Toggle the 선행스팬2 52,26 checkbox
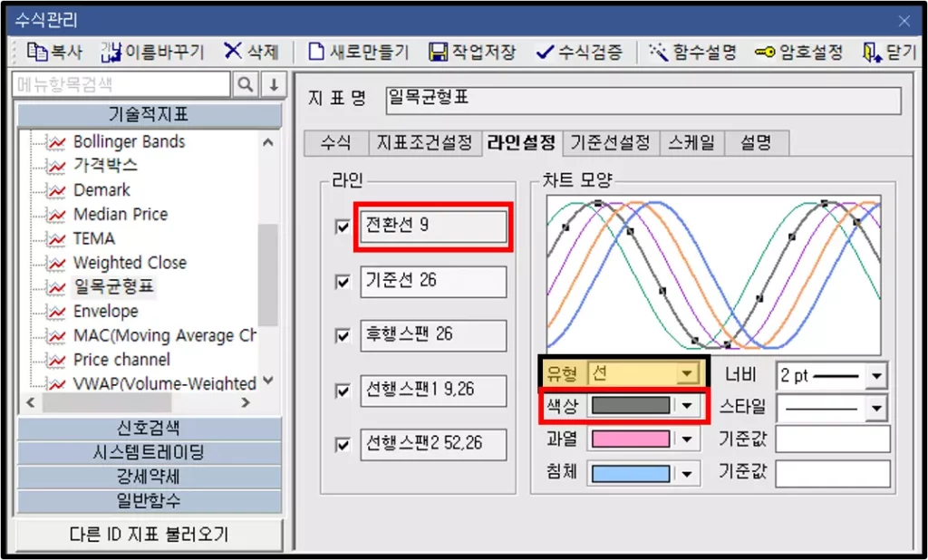 342,445
